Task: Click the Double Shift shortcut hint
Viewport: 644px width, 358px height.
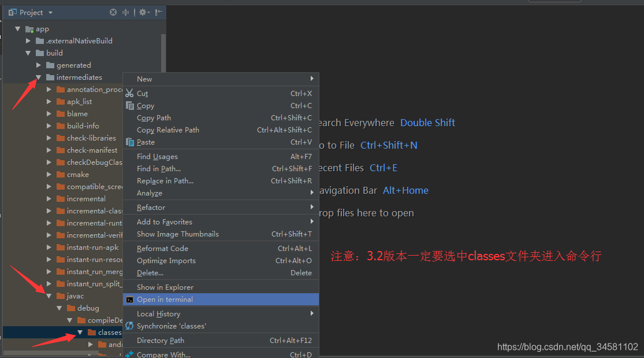Action: 427,123
